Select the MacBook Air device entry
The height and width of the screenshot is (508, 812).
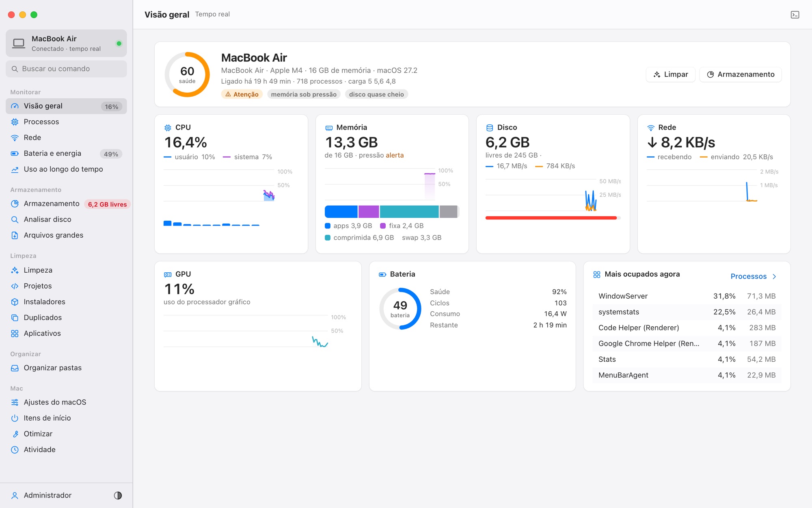[66, 43]
